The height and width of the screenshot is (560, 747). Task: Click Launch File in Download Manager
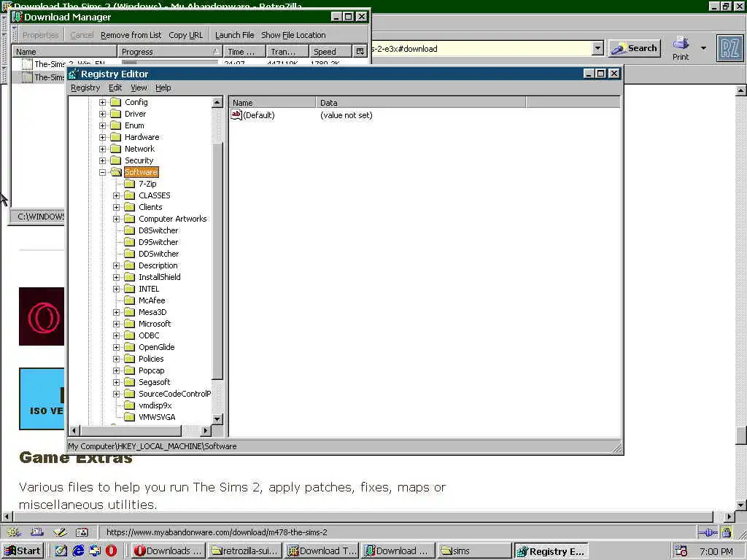(234, 35)
